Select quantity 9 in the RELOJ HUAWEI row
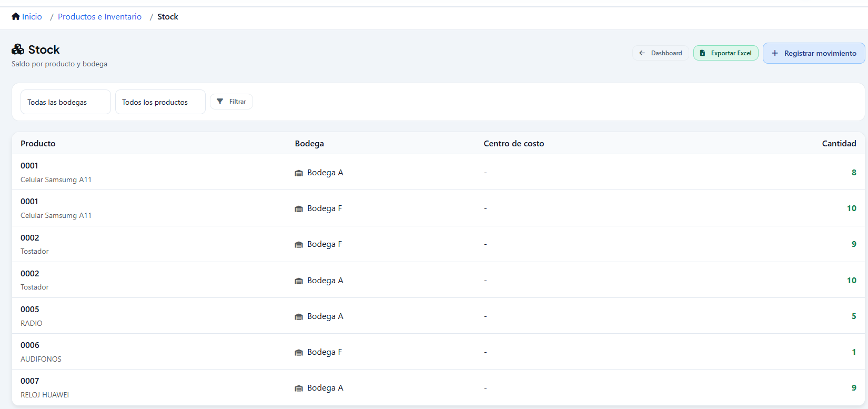 (x=854, y=387)
